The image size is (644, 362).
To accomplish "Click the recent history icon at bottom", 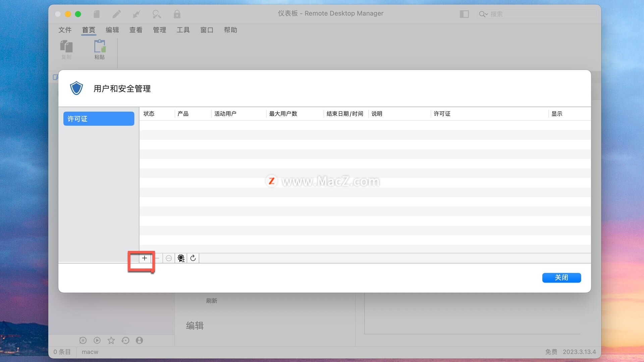I will click(x=125, y=341).
